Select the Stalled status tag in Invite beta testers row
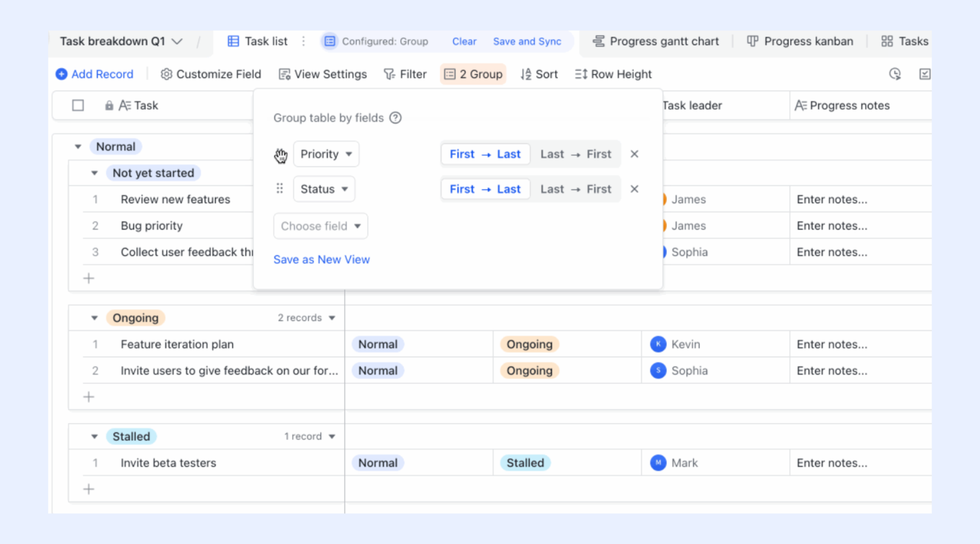 click(525, 463)
